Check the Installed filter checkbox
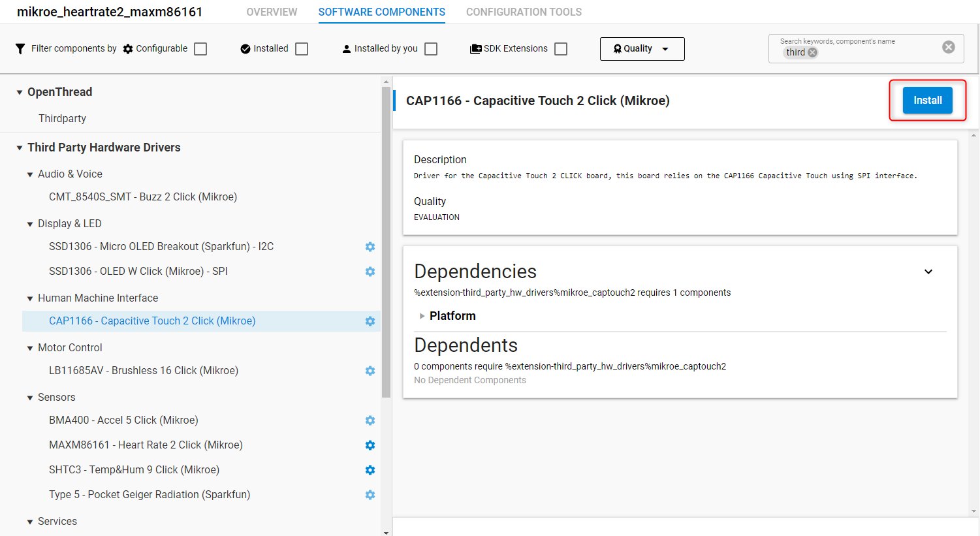Screen dimensions: 980x536 click(302, 49)
